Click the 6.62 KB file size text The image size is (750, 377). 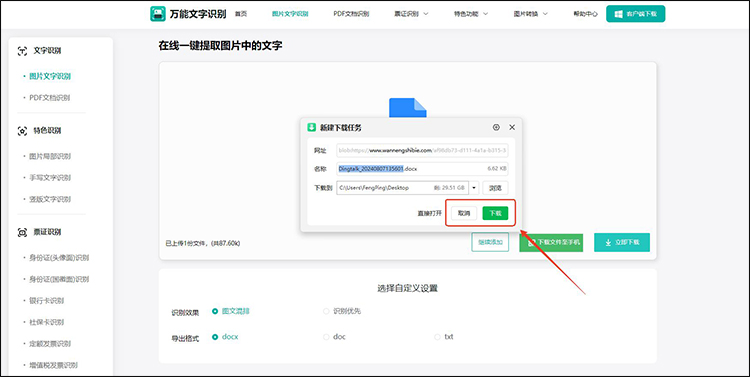tap(496, 169)
